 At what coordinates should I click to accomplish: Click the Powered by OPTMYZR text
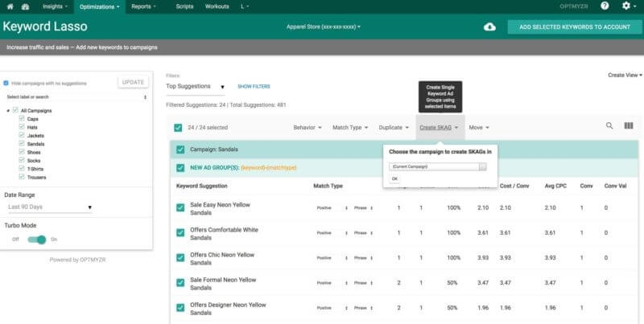pyautogui.click(x=77, y=260)
